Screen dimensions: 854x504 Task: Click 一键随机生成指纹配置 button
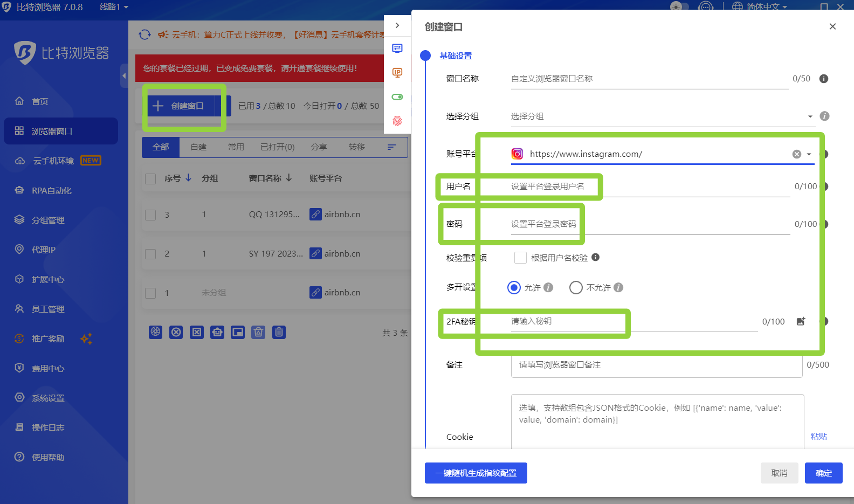[476, 473]
